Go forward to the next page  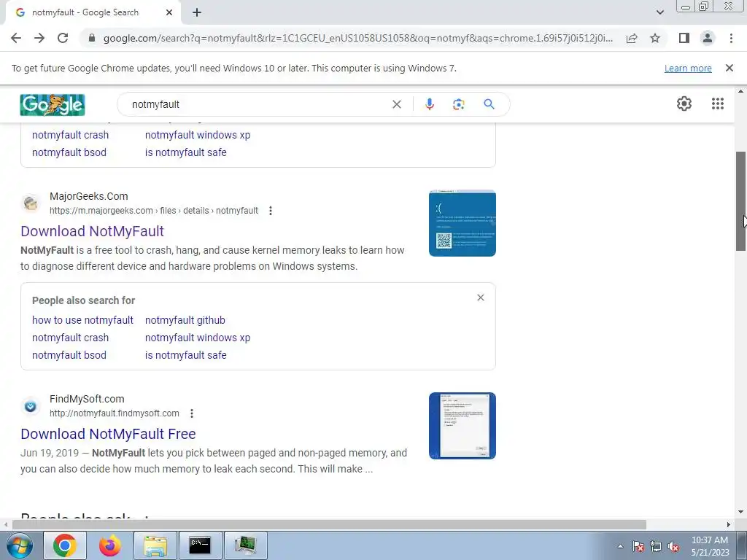click(x=39, y=38)
